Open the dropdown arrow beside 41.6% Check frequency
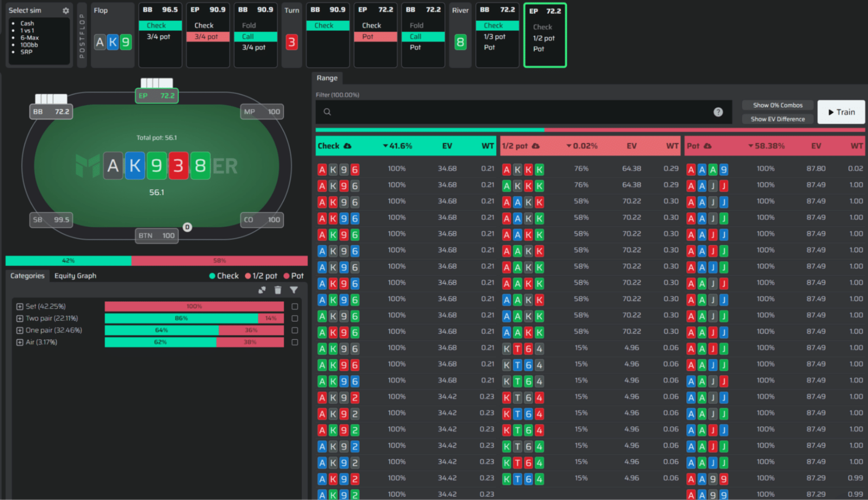Viewport: 868px width, 500px height. 385,145
